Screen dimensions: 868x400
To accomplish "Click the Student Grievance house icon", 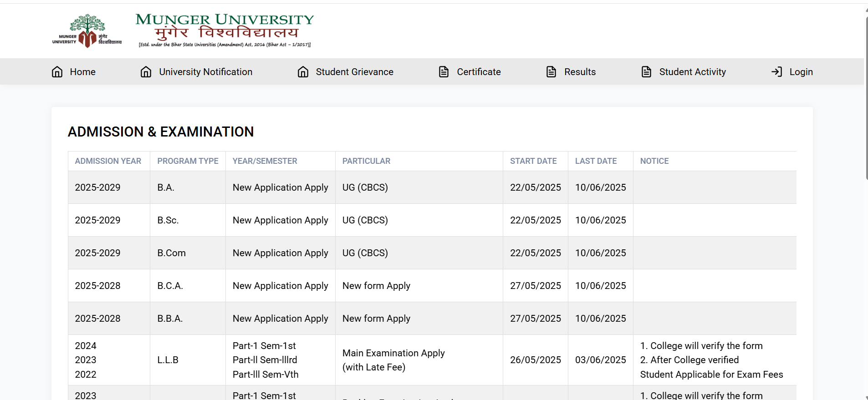I will click(303, 72).
